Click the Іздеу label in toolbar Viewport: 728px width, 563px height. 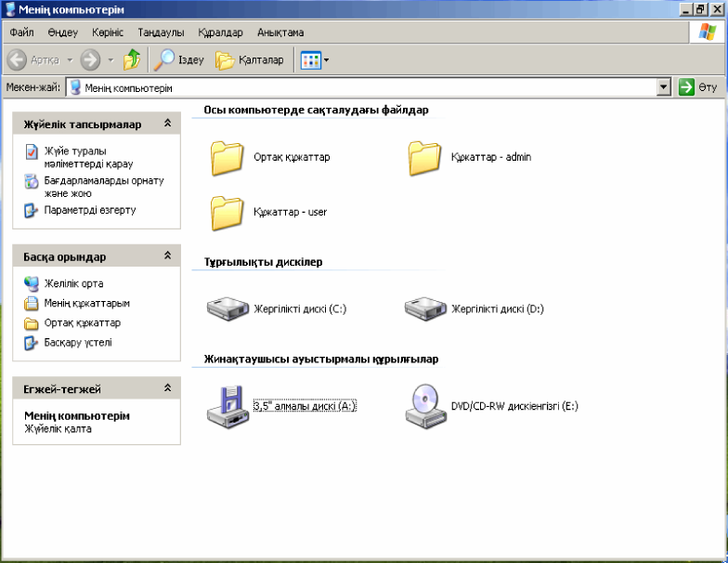(x=191, y=59)
